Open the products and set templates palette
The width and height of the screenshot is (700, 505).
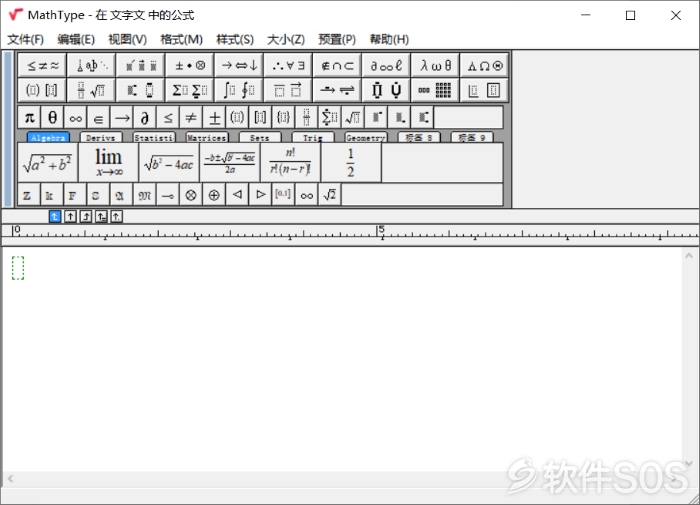click(387, 90)
